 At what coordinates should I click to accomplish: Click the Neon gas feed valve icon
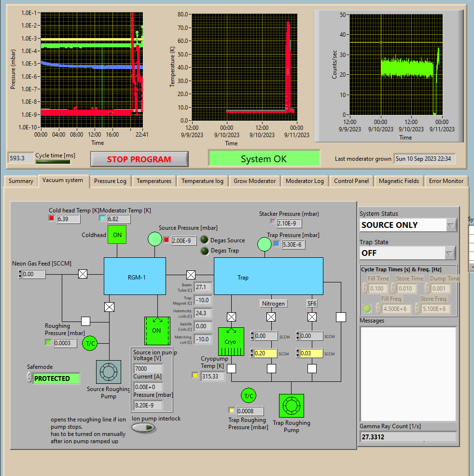coord(83,274)
